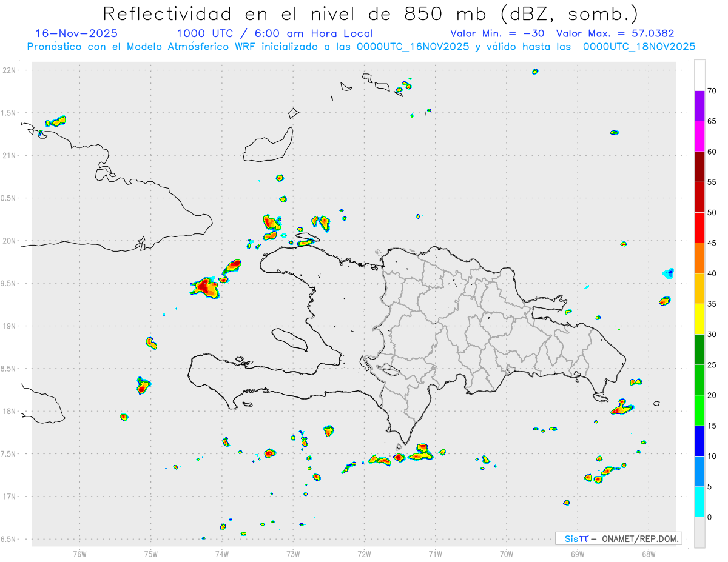Select the colorbar value label '60'
Screen dimensions: 728x562
point(712,152)
